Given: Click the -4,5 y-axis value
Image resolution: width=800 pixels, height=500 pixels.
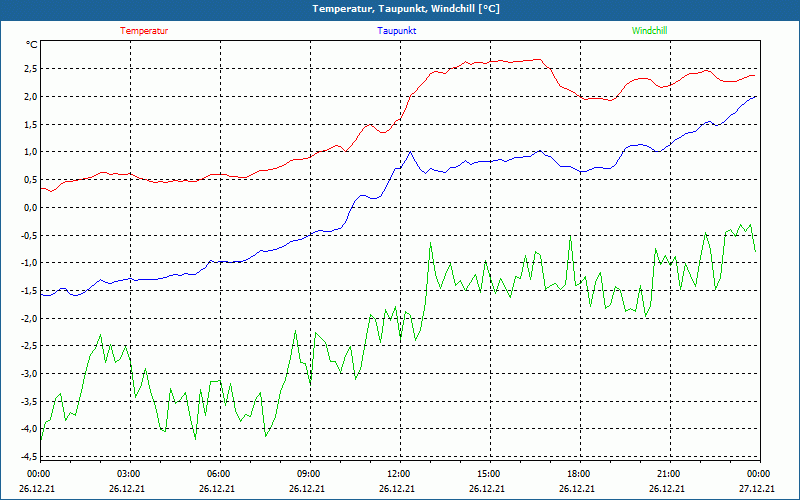Looking at the screenshot, I should point(28,456).
